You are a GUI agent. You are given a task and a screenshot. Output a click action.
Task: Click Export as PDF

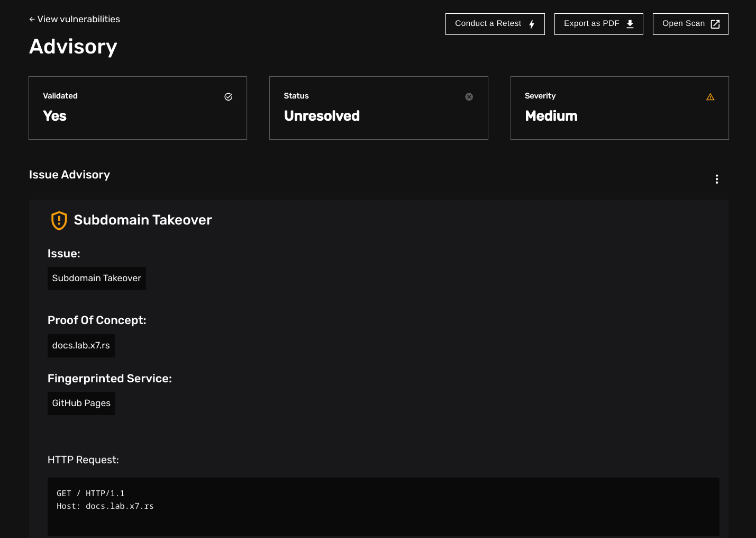coord(592,24)
